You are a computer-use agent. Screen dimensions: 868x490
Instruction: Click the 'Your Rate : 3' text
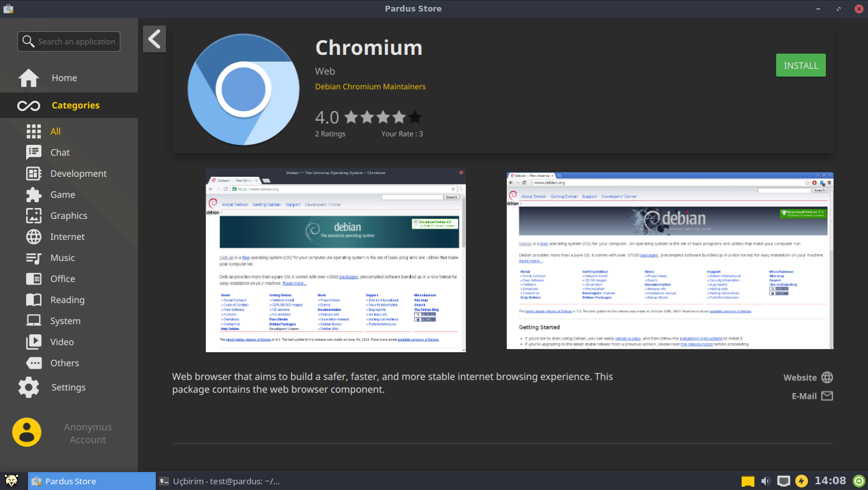point(402,134)
